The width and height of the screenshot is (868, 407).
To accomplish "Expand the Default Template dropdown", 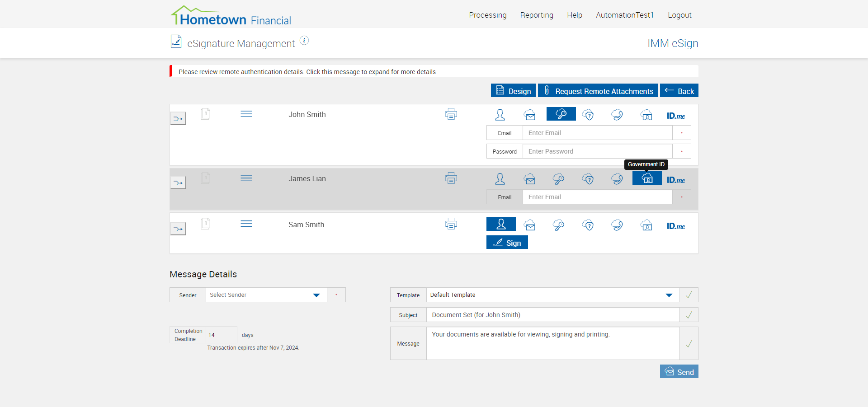I will click(552, 295).
